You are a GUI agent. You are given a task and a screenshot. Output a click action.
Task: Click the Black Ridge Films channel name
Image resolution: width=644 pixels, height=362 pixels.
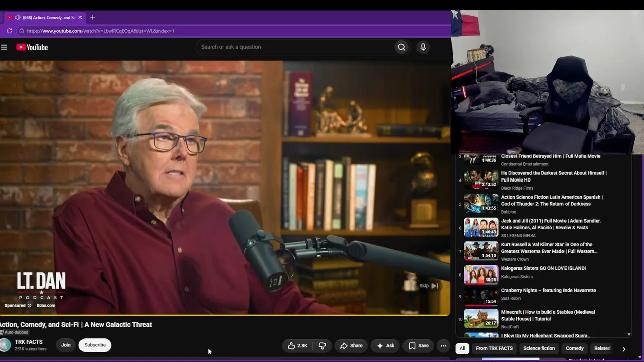(x=517, y=188)
